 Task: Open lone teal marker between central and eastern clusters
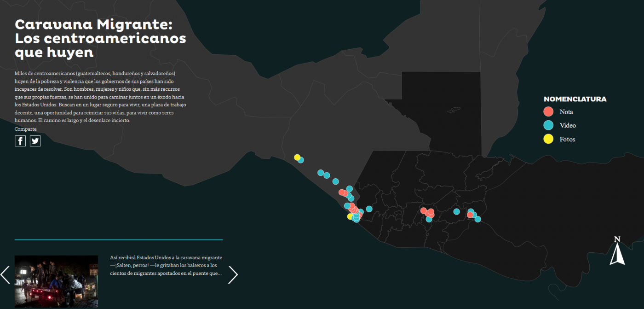(x=456, y=211)
